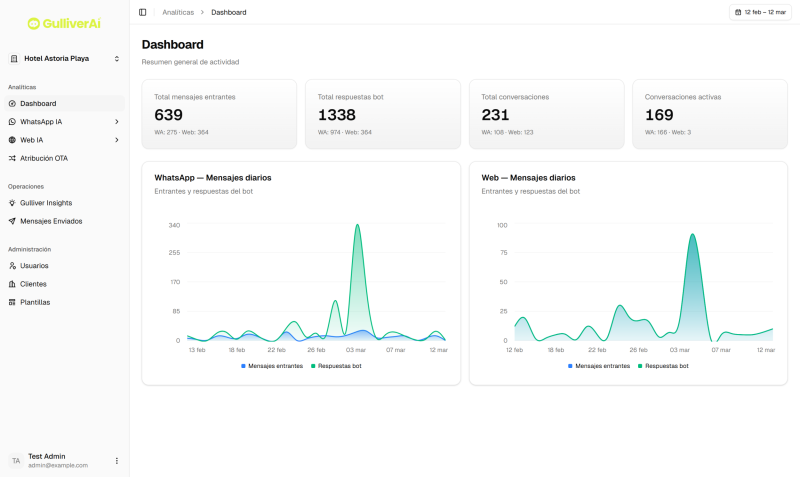The width and height of the screenshot is (800, 477).
Task: Click the Web chart Mensajes entrantes blue swatch
Action: [570, 366]
